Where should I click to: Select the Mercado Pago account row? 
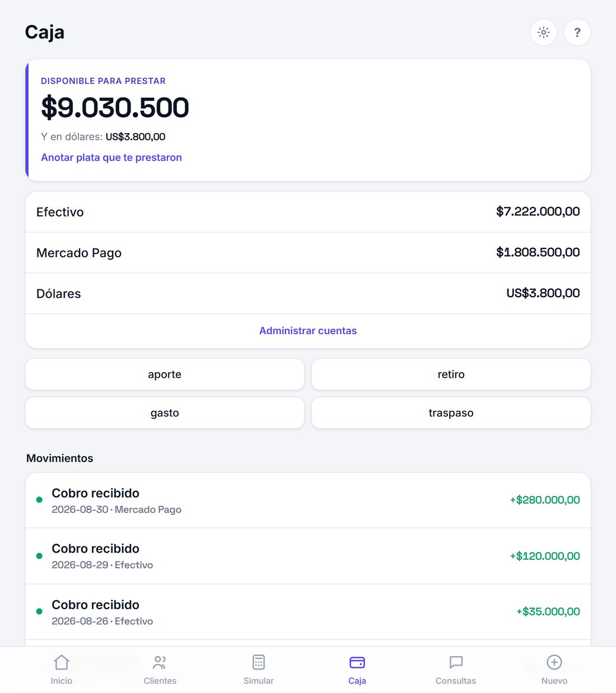pyautogui.click(x=308, y=253)
